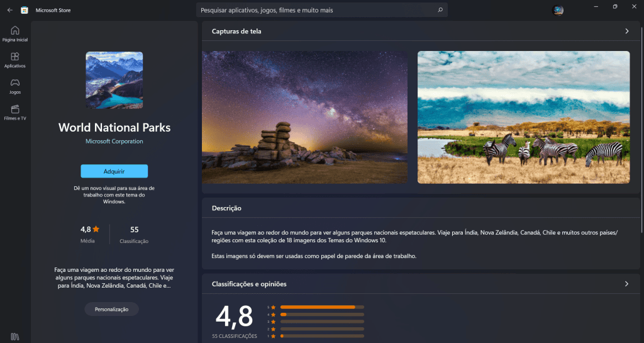The height and width of the screenshot is (343, 644).
Task: Click the large 4,8 rating number
Action: click(x=234, y=317)
